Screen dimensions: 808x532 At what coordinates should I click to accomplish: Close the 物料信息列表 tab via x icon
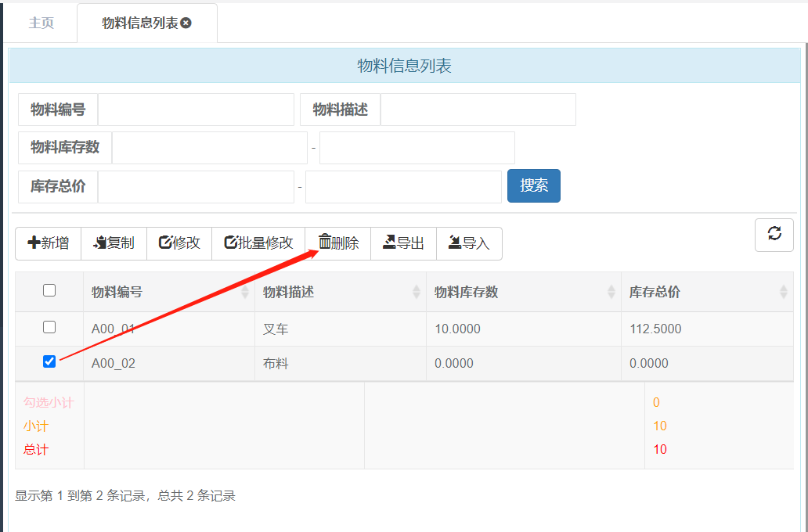pyautogui.click(x=186, y=23)
